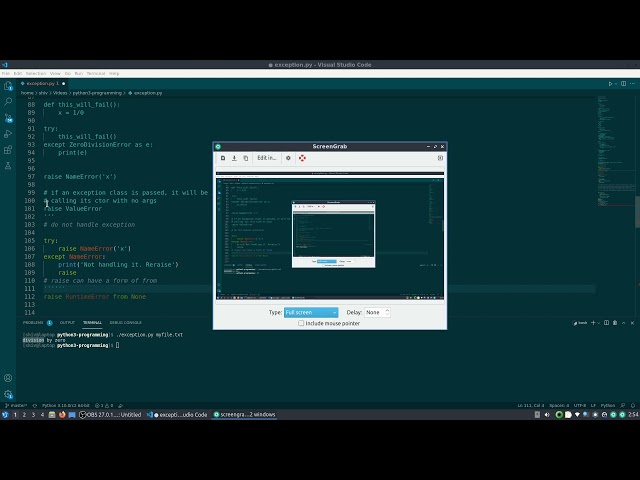Click the python3-programming breadcrumb segment
Image resolution: width=640 pixels, height=480 pixels.
click(97, 93)
